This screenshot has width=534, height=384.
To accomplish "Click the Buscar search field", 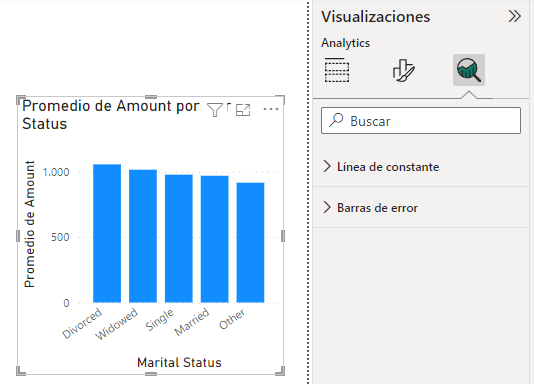I will 421,121.
